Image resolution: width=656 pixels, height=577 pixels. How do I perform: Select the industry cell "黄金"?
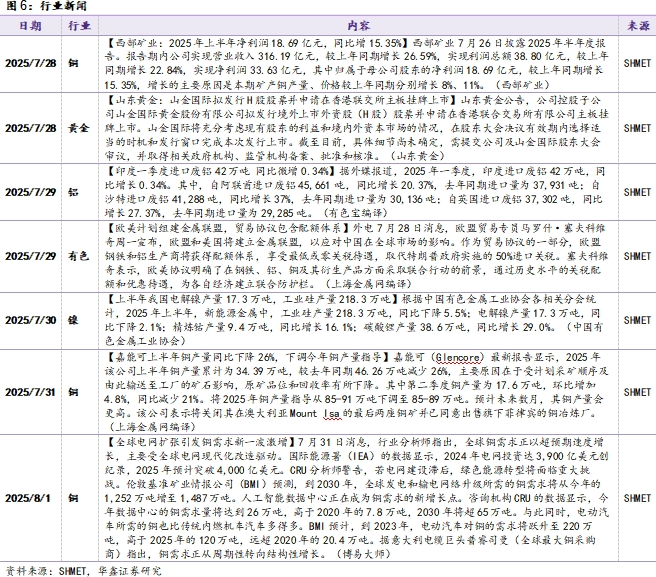pyautogui.click(x=79, y=128)
